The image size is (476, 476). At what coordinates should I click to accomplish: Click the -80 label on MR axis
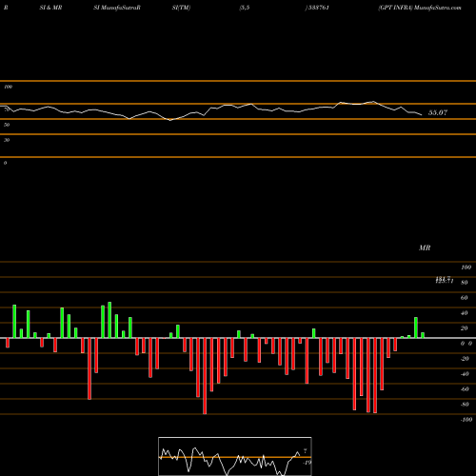[x=465, y=405]
